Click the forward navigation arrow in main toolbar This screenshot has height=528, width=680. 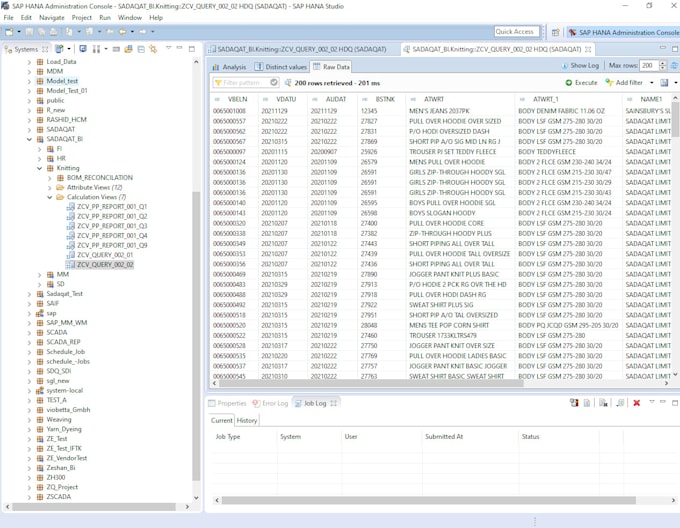point(143,32)
